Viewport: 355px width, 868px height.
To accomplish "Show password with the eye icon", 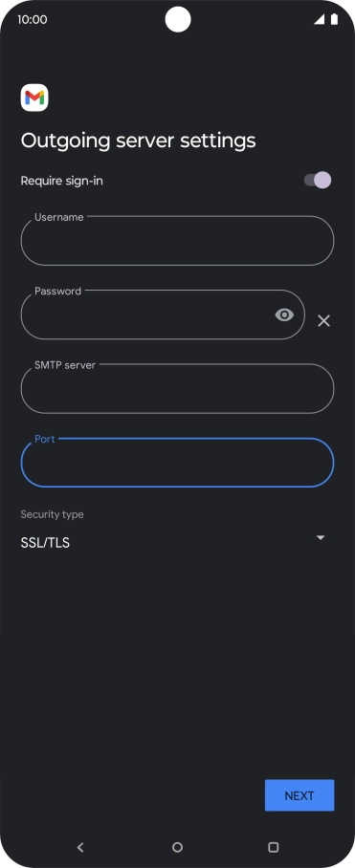I will 284,315.
